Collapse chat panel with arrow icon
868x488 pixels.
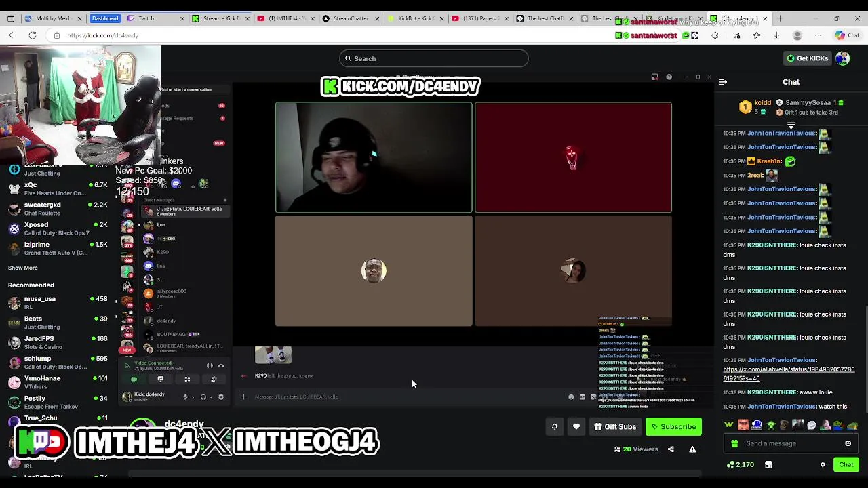(723, 82)
